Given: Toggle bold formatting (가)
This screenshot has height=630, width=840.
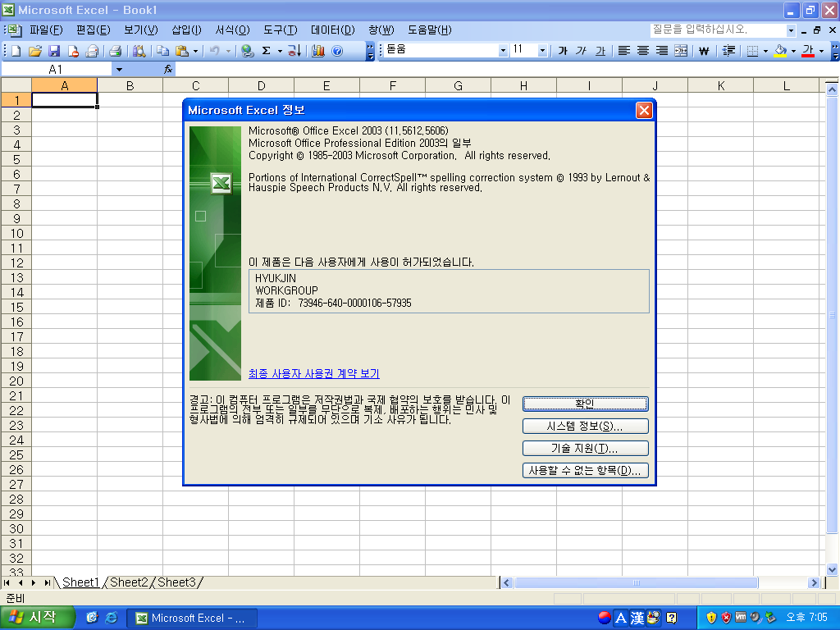Looking at the screenshot, I should coord(563,51).
